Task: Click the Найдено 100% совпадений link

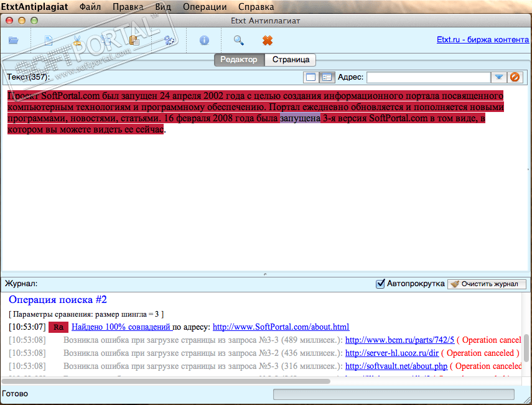Action: click(x=121, y=327)
